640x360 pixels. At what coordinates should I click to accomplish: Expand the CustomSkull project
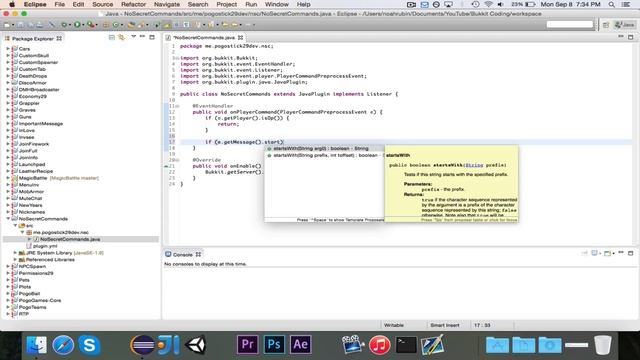pos(8,56)
